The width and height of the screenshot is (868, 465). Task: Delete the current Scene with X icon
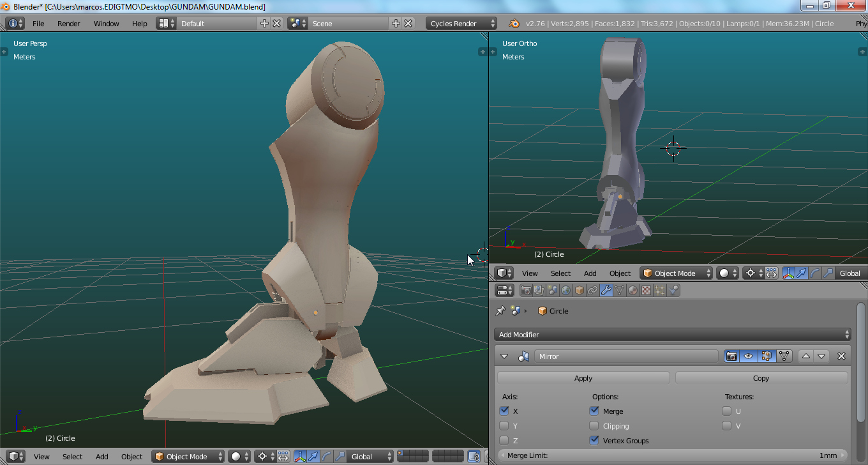tap(408, 24)
